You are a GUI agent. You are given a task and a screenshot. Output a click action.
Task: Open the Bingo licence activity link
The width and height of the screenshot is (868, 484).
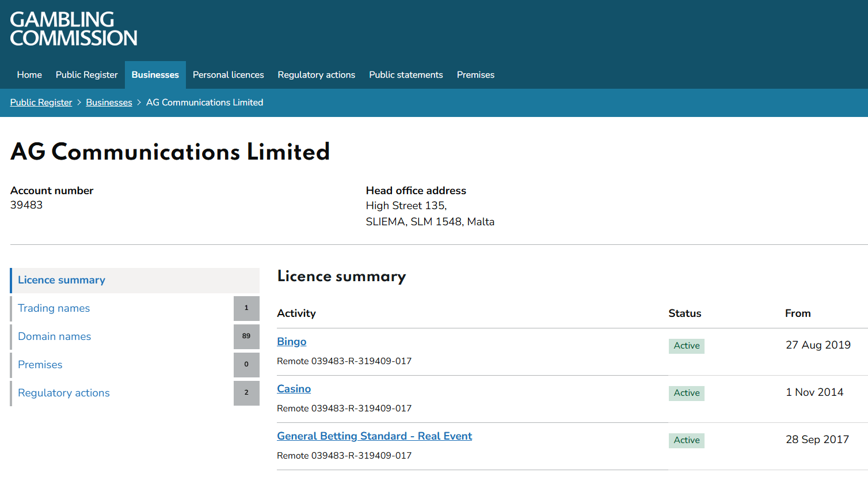292,342
